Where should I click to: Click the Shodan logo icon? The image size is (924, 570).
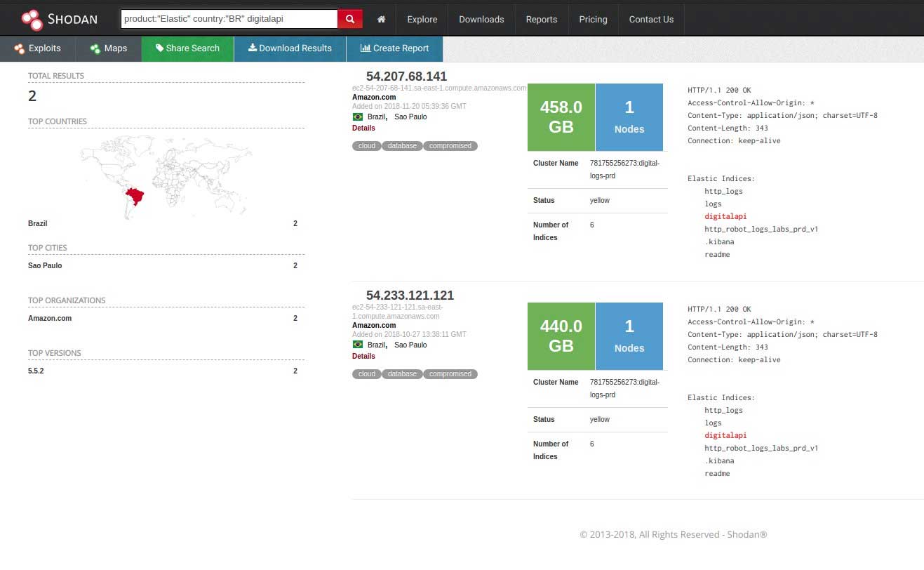(32, 20)
